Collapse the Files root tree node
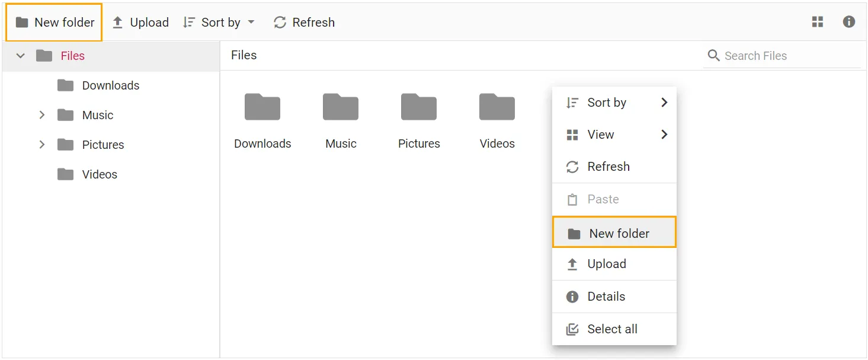 pos(21,56)
